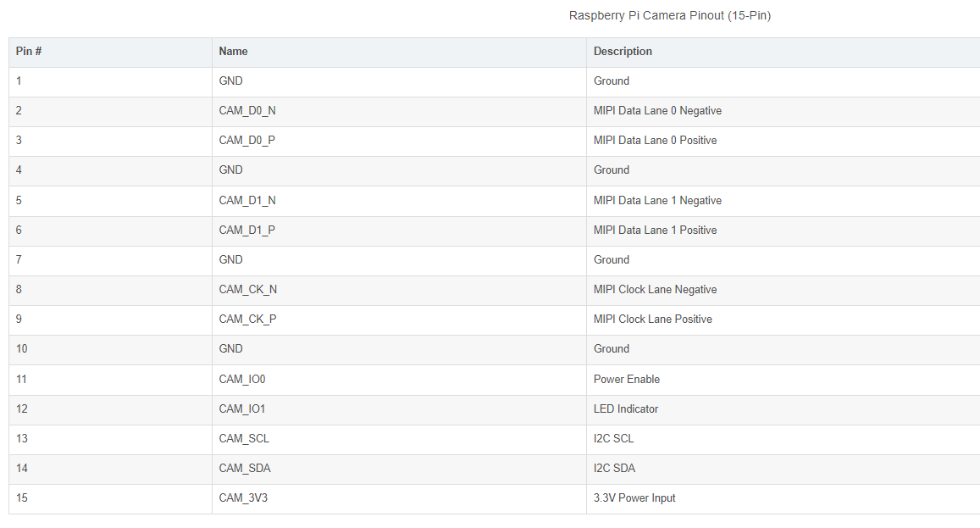Screen dimensions: 980x528
Task: Click the Raspberry Pi Camera Pinout title
Action: pos(669,15)
